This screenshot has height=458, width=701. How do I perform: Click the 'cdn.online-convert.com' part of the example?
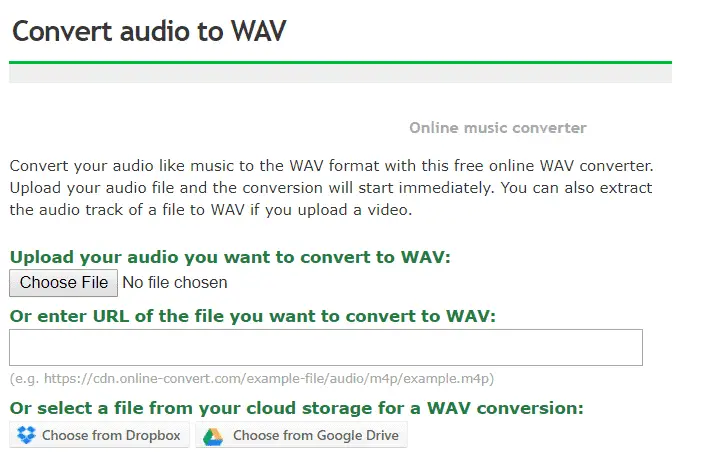click(x=168, y=379)
